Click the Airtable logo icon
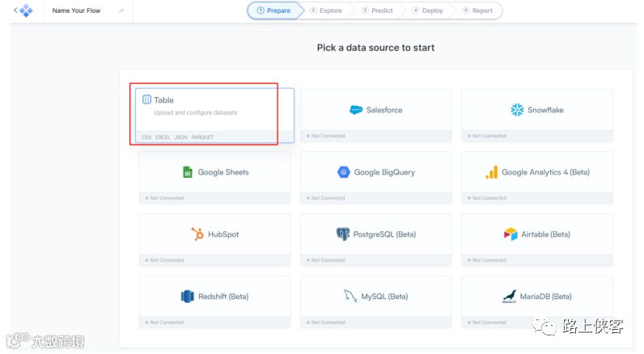 tap(511, 234)
